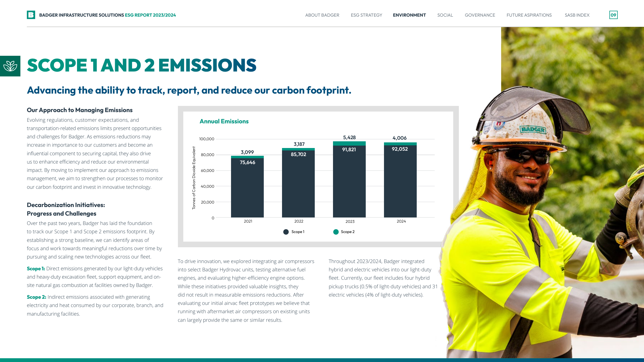Viewport: 644px width, 362px height.
Task: Click the 3,099 Scope 2 value
Action: (x=247, y=152)
